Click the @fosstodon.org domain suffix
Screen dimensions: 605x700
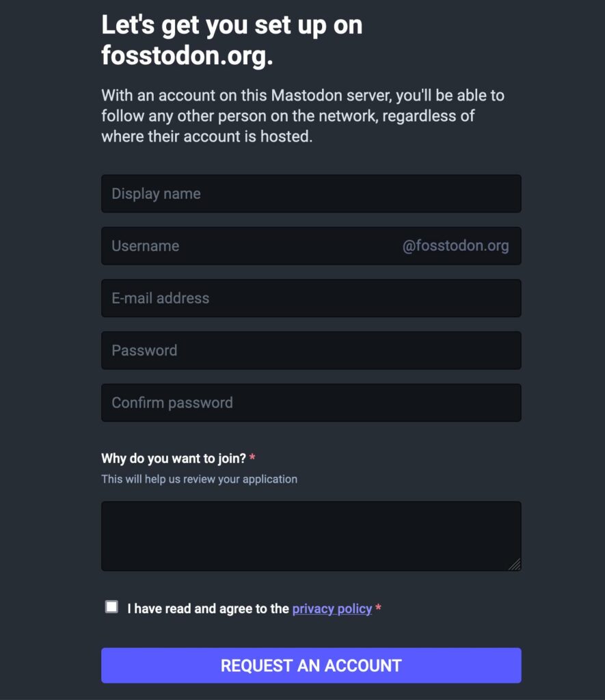(x=455, y=246)
